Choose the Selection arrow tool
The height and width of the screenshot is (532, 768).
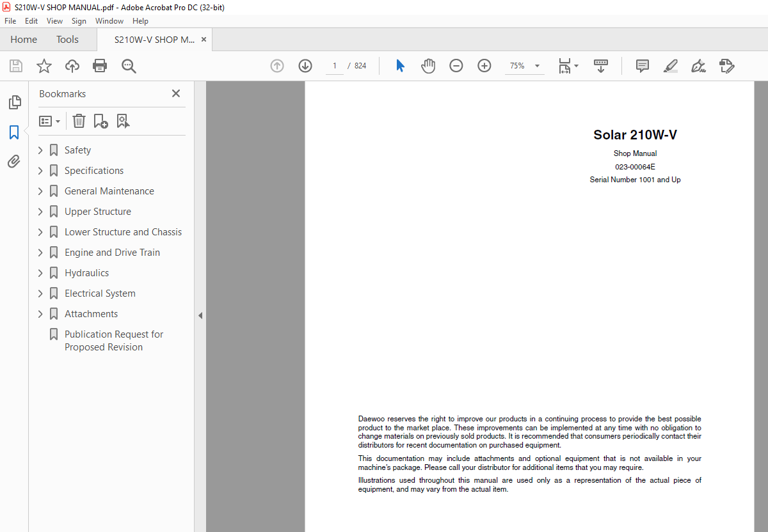[400, 66]
